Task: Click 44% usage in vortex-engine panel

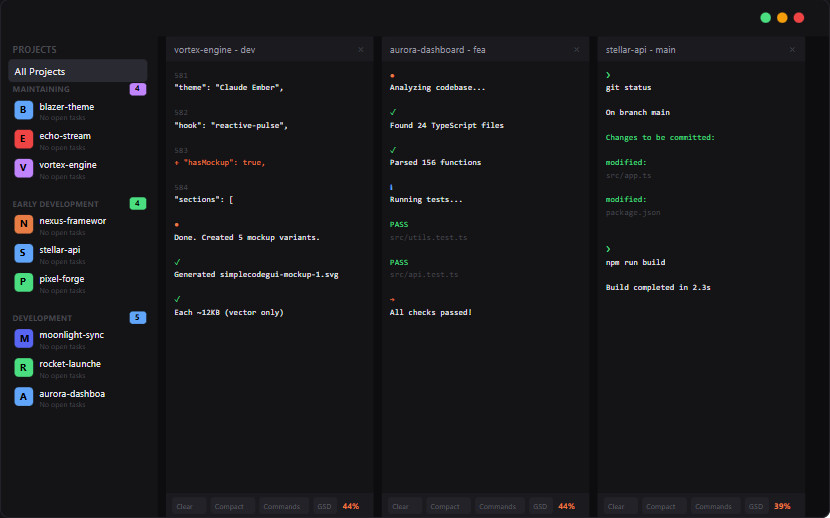Action: point(350,506)
